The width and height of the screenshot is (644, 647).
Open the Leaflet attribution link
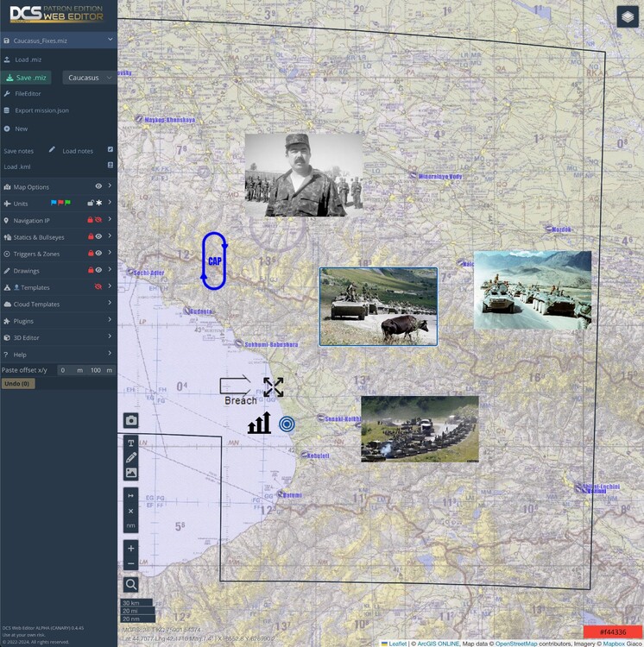(x=398, y=644)
